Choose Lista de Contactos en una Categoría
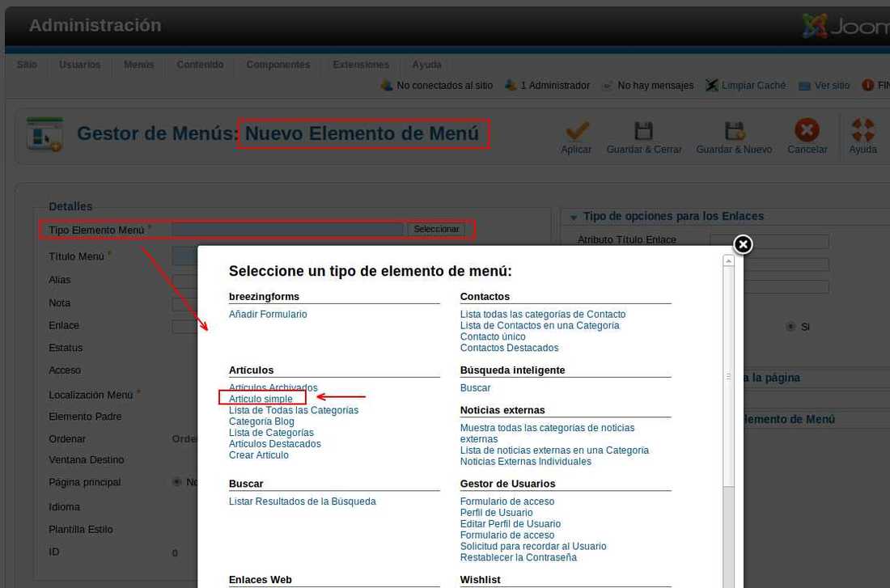This screenshot has width=890, height=588. (539, 326)
